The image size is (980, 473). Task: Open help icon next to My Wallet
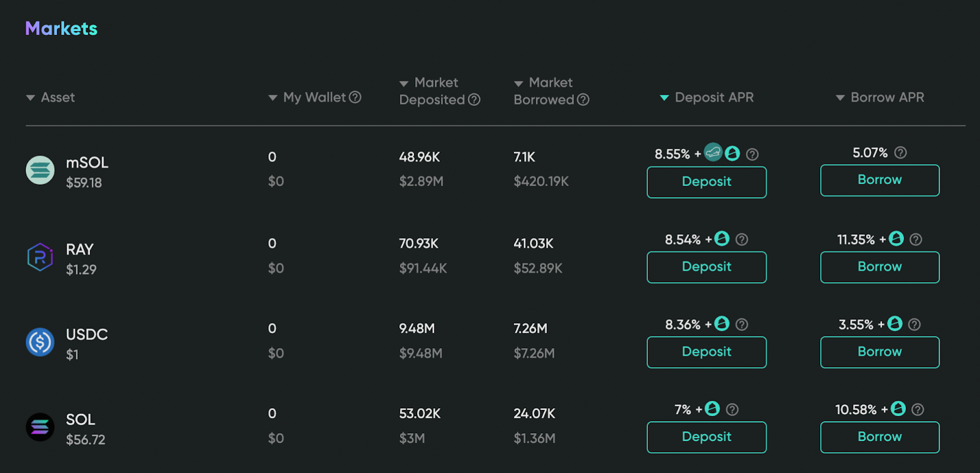point(355,97)
